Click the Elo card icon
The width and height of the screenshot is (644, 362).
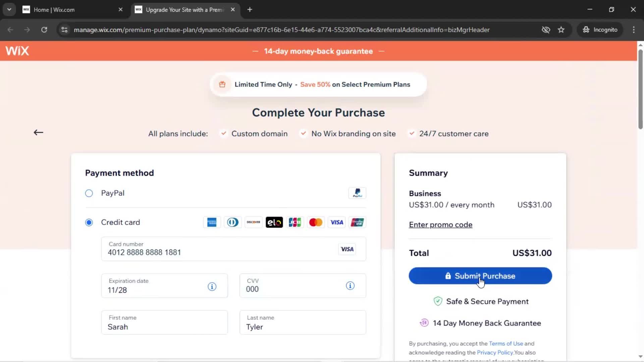tap(274, 222)
